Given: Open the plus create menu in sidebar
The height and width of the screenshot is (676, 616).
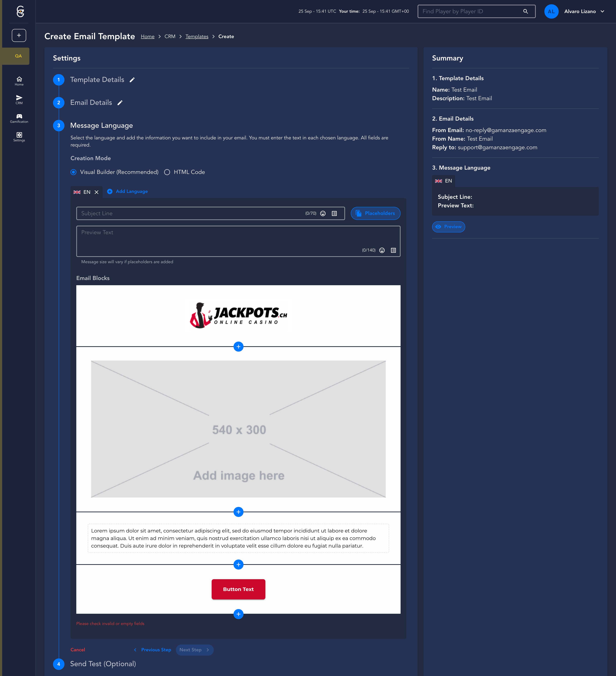Looking at the screenshot, I should pyautogui.click(x=19, y=36).
